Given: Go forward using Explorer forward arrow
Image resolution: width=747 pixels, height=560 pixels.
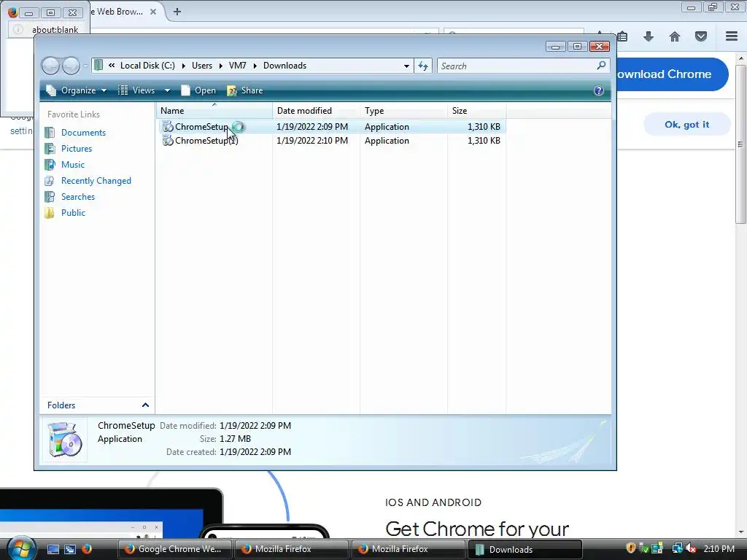Looking at the screenshot, I should [71, 66].
